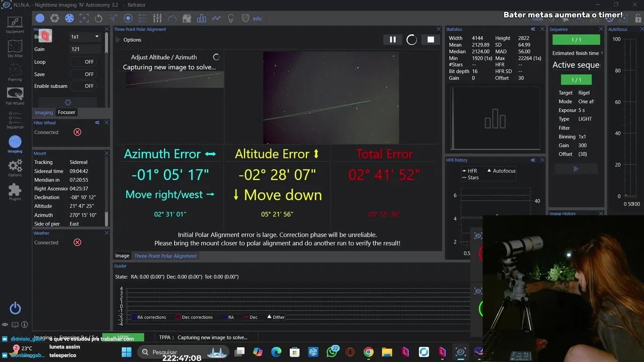The image size is (644, 362).
Task: Toggle the Weather cloud toolbar icon
Action: [x=172, y=19]
